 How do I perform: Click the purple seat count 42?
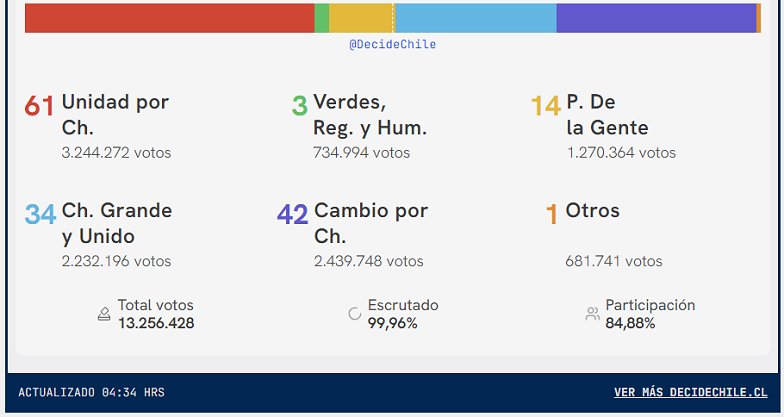click(292, 215)
